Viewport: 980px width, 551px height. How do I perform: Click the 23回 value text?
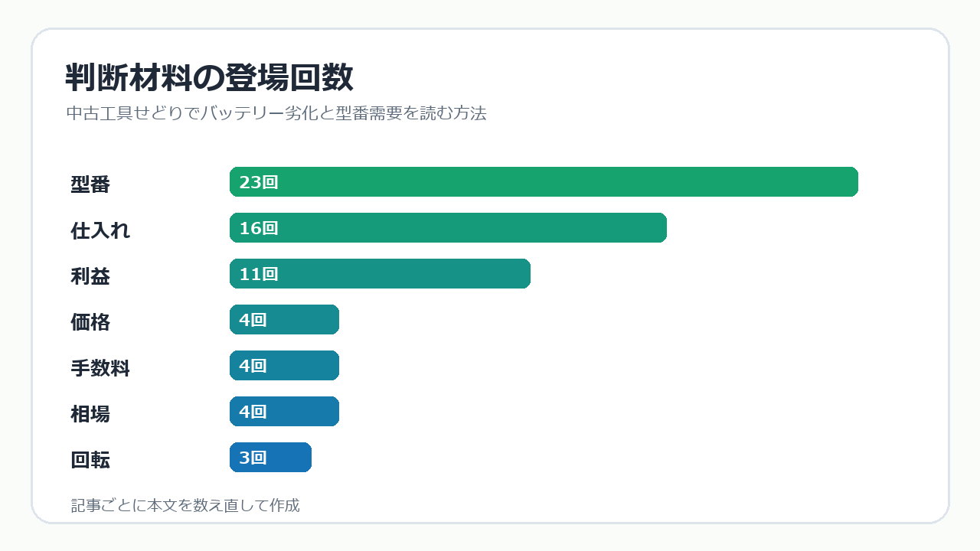tap(259, 182)
